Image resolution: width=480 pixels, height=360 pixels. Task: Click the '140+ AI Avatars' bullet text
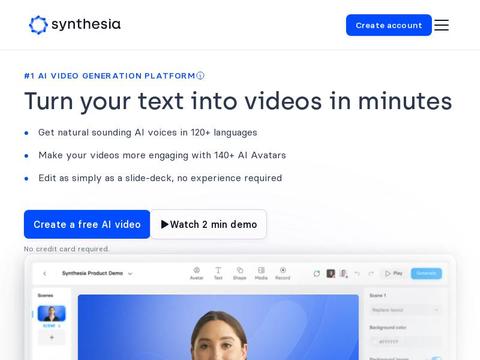162,155
